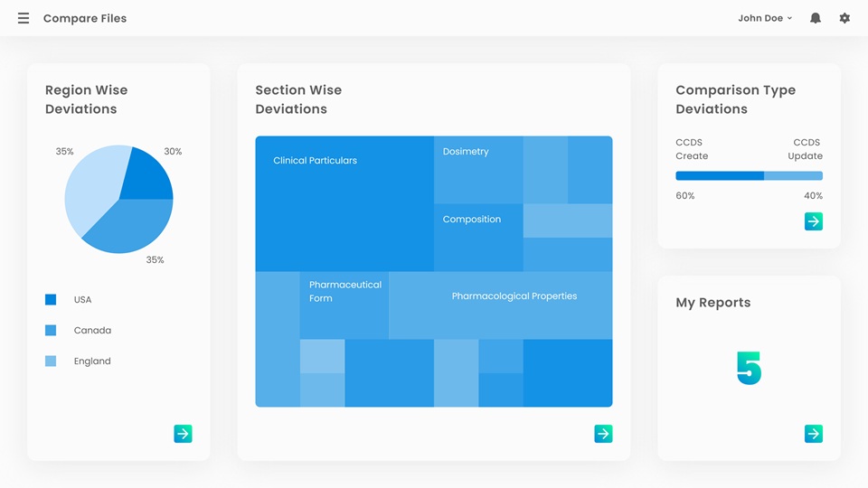This screenshot has width=868, height=488.
Task: Select Canada legend color swatch
Action: click(51, 331)
